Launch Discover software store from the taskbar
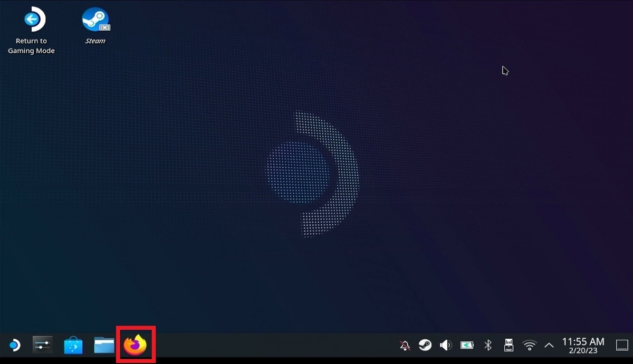This screenshot has height=364, width=633. [x=73, y=346]
